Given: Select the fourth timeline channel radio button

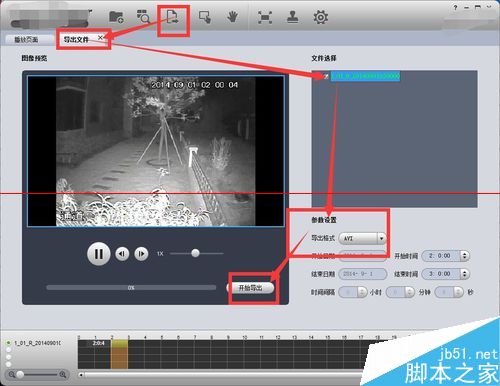Looking at the screenshot, I should [8, 364].
